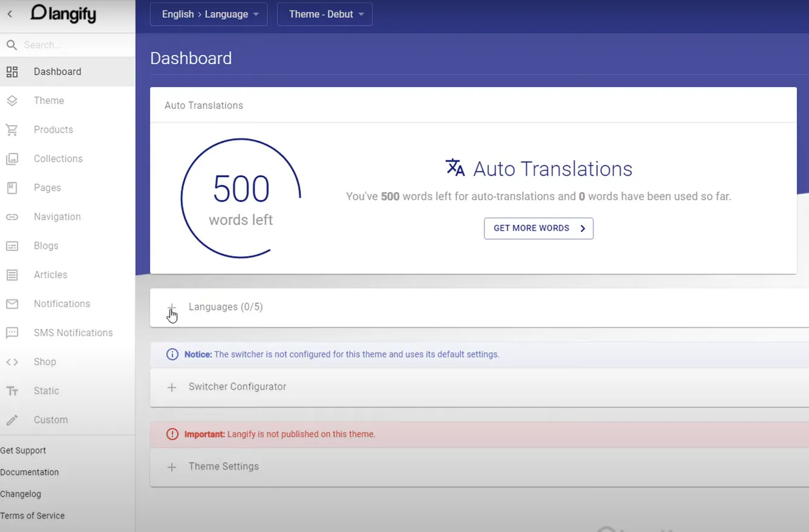Viewport: 809px width, 532px height.
Task: Open Articles in the sidebar
Action: click(67, 275)
